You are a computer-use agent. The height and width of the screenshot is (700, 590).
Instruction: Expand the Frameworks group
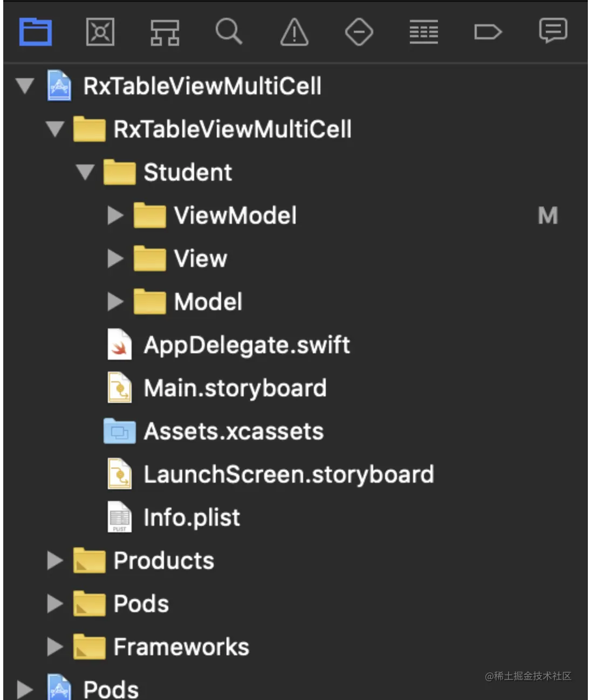pos(55,647)
